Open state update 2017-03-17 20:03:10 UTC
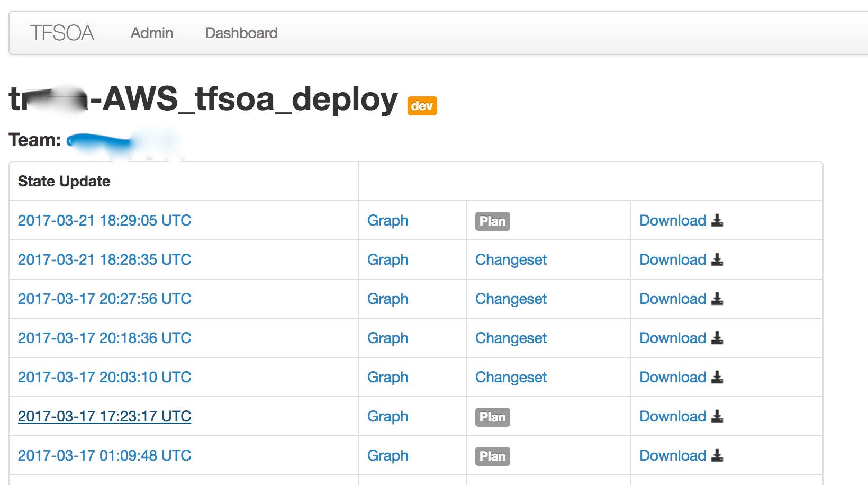 click(105, 377)
